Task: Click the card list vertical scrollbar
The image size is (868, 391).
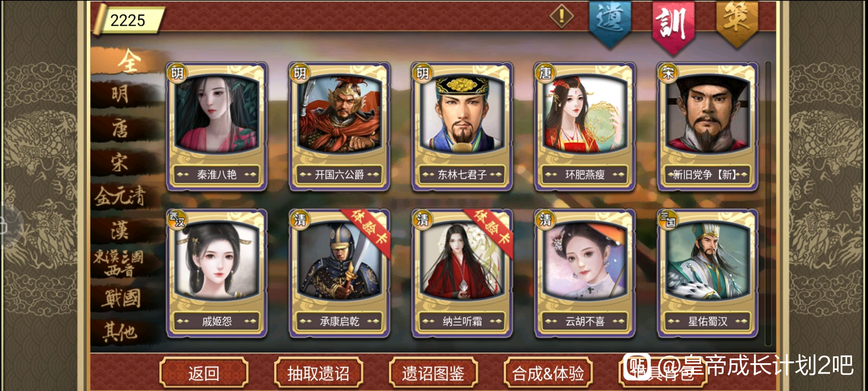Action: [768, 203]
